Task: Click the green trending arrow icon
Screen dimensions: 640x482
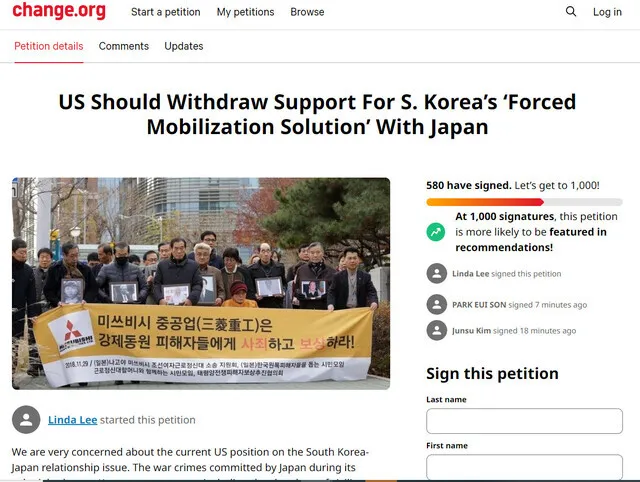Action: (x=436, y=232)
